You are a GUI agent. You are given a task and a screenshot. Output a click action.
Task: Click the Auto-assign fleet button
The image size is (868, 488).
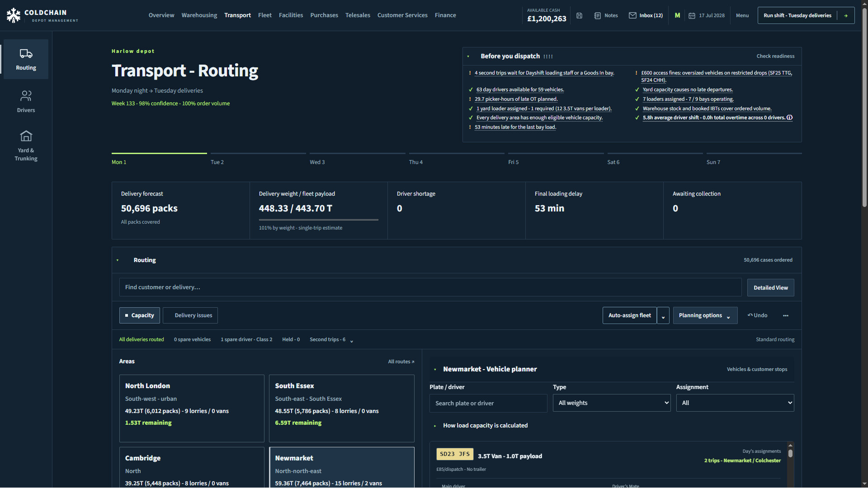point(629,315)
